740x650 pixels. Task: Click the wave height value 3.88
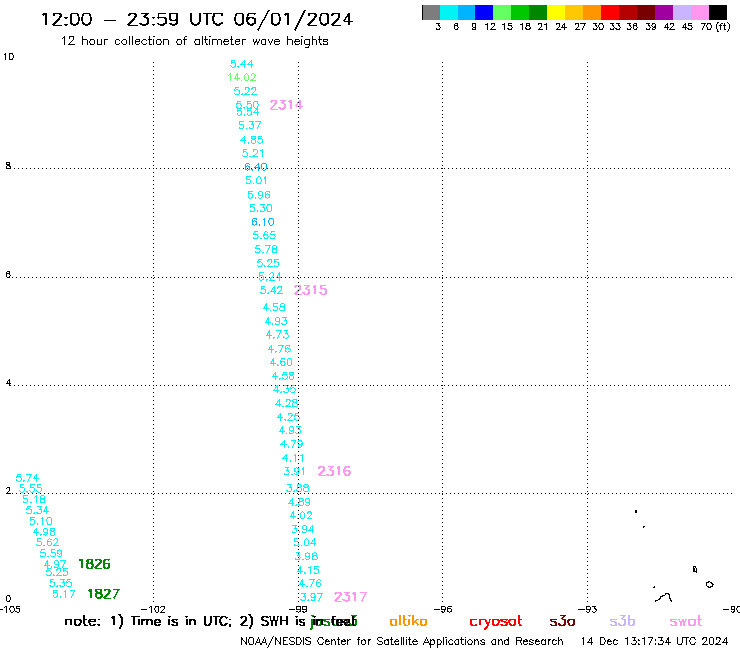[x=298, y=488]
